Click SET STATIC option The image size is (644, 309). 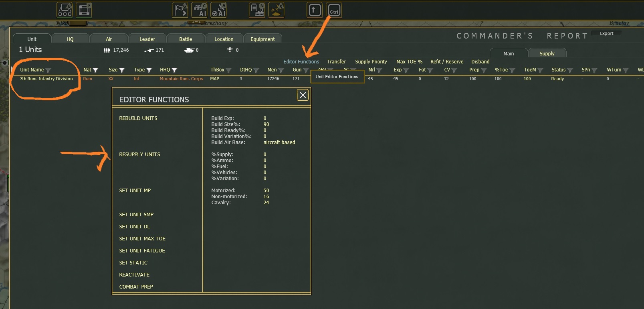click(x=133, y=263)
